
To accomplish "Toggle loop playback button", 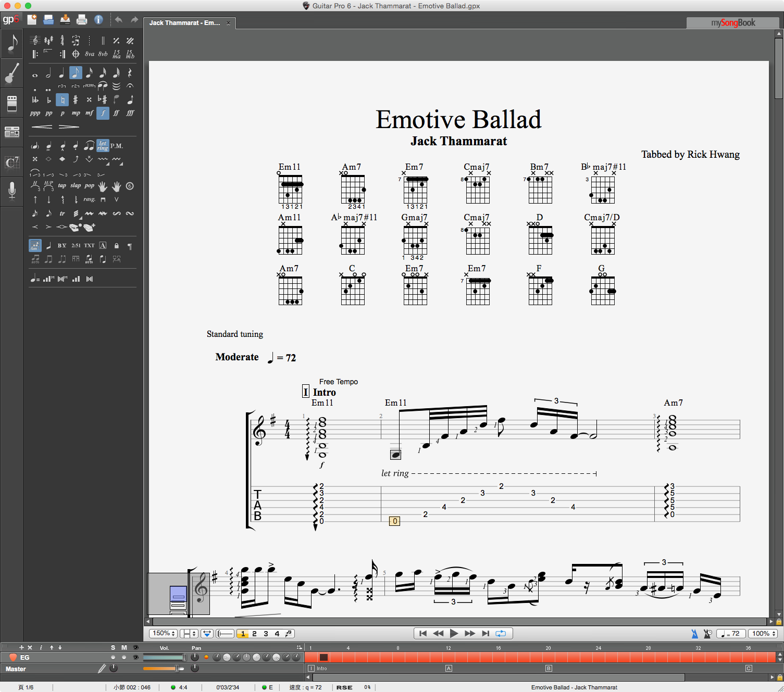I will (x=501, y=634).
